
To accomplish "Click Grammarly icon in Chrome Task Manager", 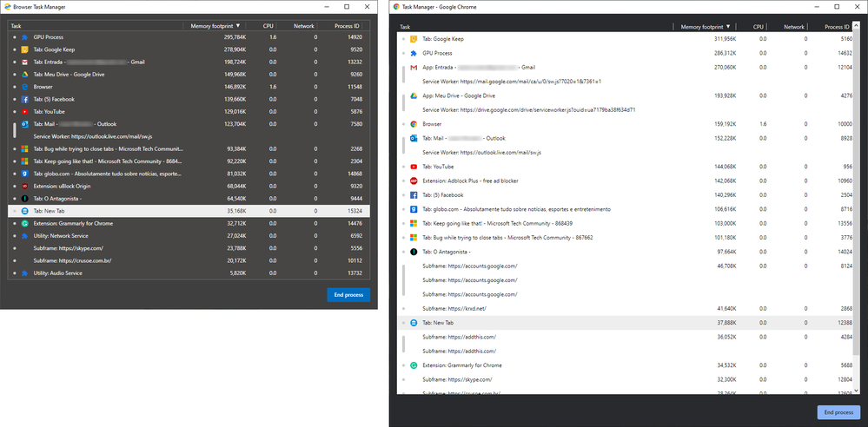I will click(414, 365).
